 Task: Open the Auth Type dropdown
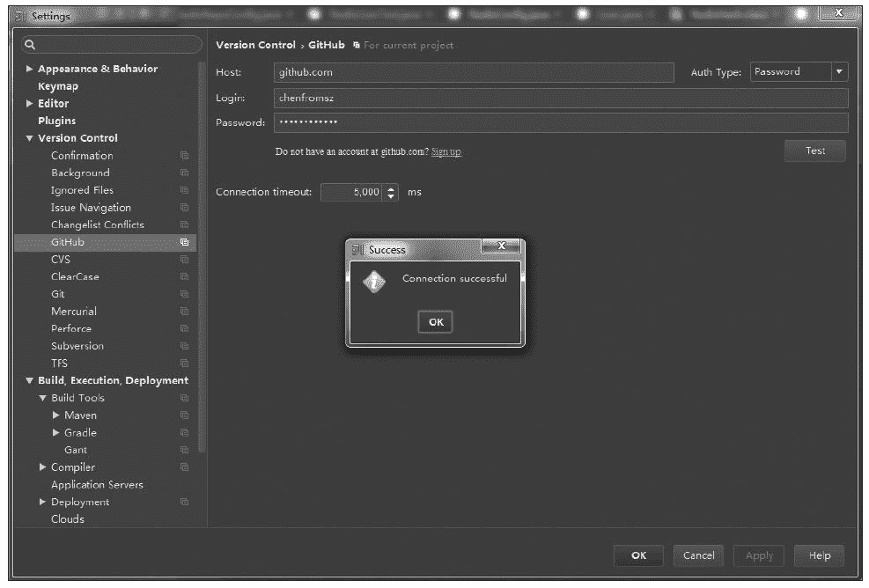pyautogui.click(x=839, y=72)
